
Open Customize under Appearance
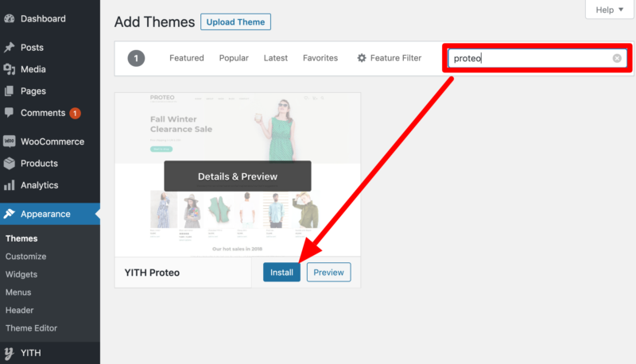26,257
